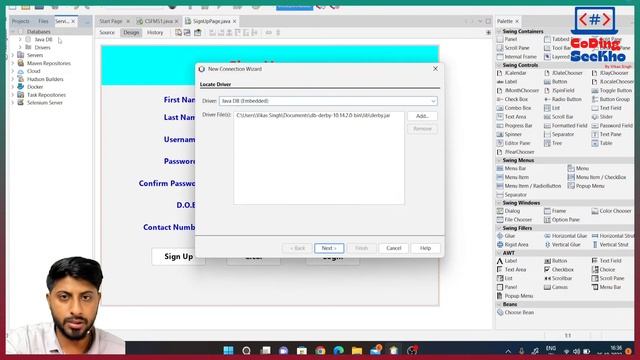Viewport: 640px width, 360px height.
Task: Pick Editor Pane palette component
Action: click(513, 143)
